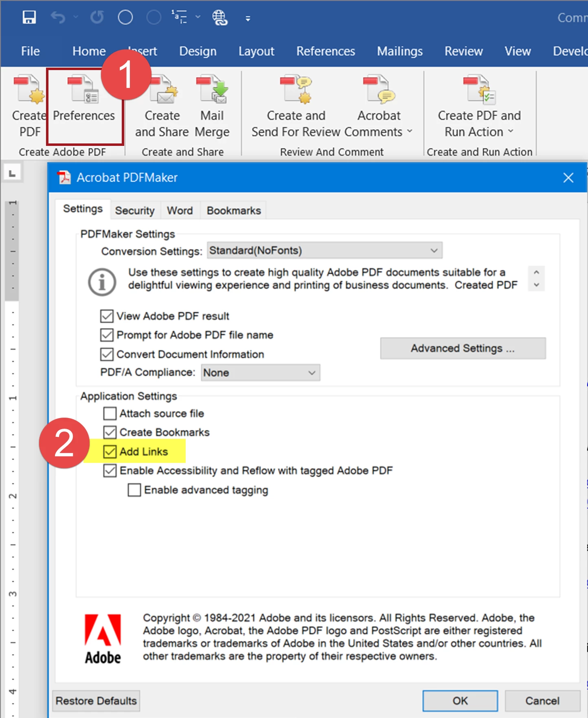Click the ruler tab selector icon

pyautogui.click(x=12, y=173)
